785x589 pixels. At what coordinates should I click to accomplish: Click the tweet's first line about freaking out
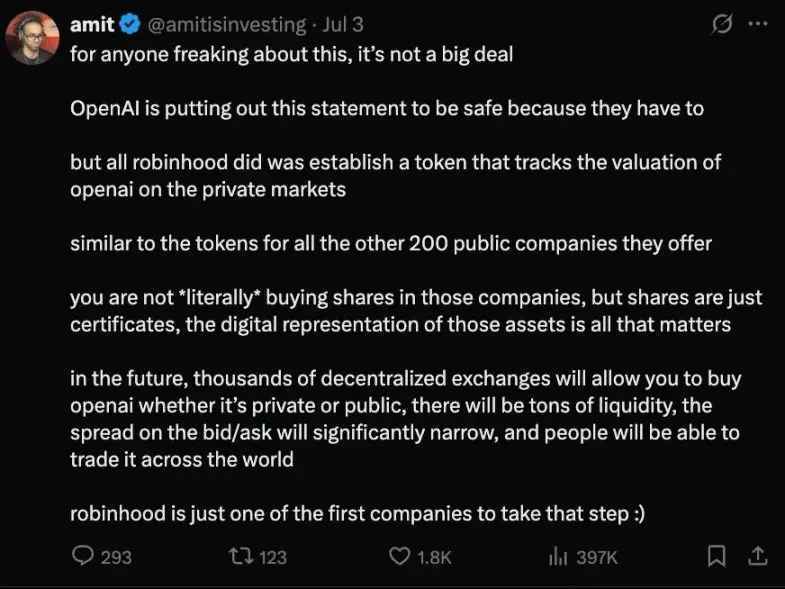pos(291,54)
